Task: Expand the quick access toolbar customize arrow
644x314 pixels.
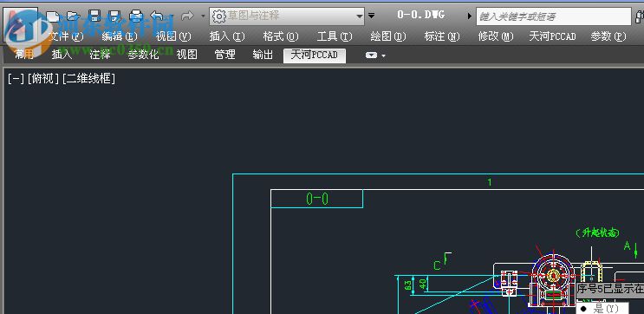Action: 371,16
